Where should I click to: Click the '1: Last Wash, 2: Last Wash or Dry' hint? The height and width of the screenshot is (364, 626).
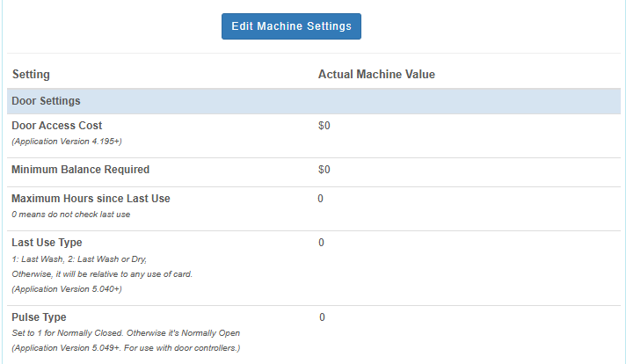(79, 258)
